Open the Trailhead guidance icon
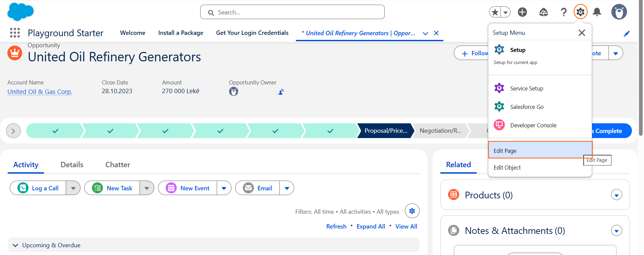The image size is (644, 255). (543, 12)
